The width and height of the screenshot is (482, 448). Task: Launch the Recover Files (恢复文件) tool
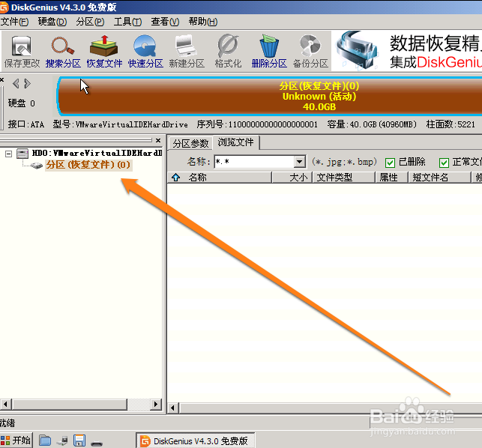104,51
